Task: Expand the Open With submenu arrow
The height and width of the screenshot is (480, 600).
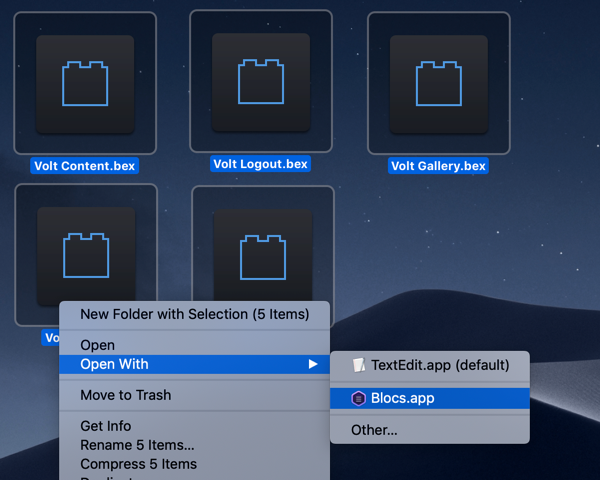Action: 313,364
